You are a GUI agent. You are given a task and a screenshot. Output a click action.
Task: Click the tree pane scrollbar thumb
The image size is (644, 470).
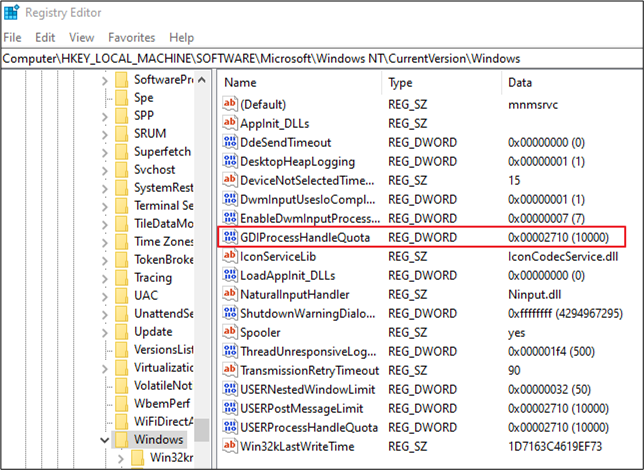click(202, 430)
